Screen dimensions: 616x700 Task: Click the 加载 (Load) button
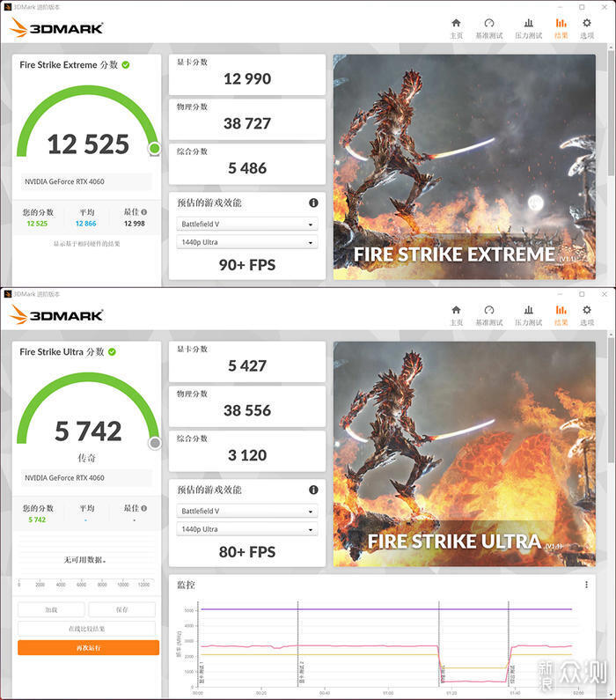tap(51, 609)
